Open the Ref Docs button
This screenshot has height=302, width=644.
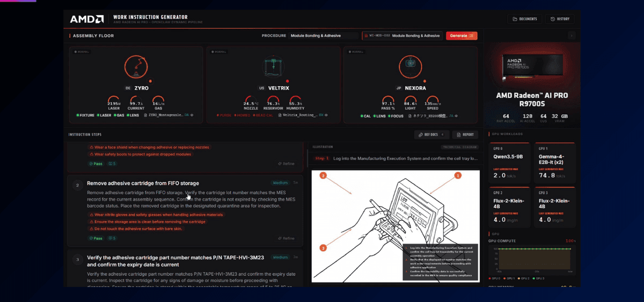(431, 135)
